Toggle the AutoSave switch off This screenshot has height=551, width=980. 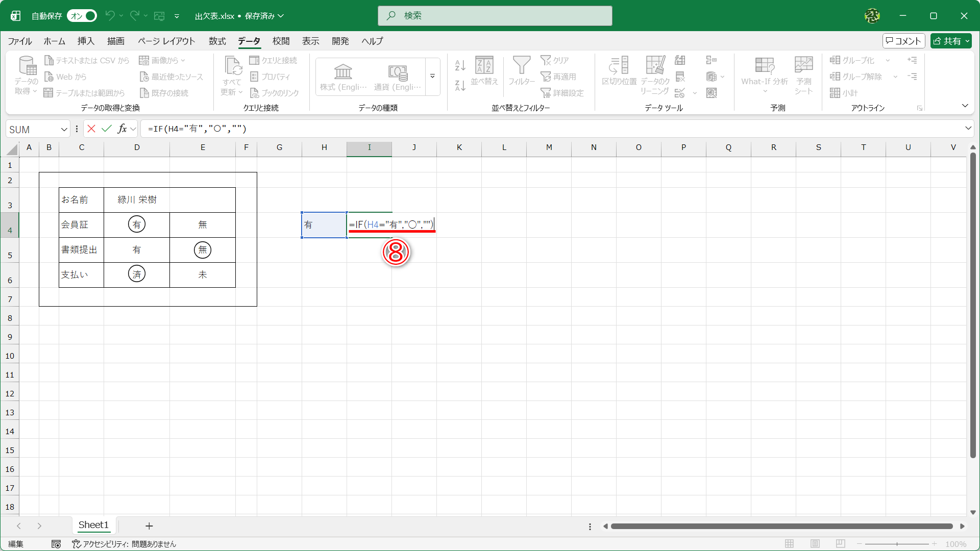coord(82,16)
